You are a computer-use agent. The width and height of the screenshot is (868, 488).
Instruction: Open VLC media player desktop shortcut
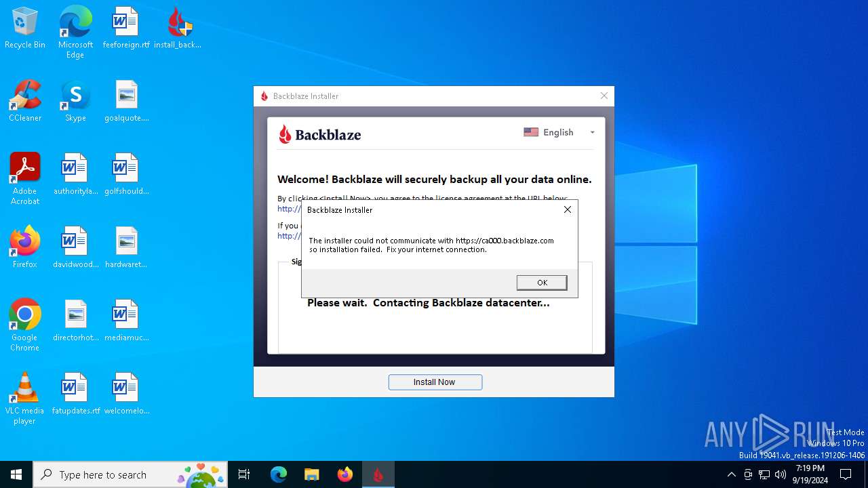coord(25,399)
